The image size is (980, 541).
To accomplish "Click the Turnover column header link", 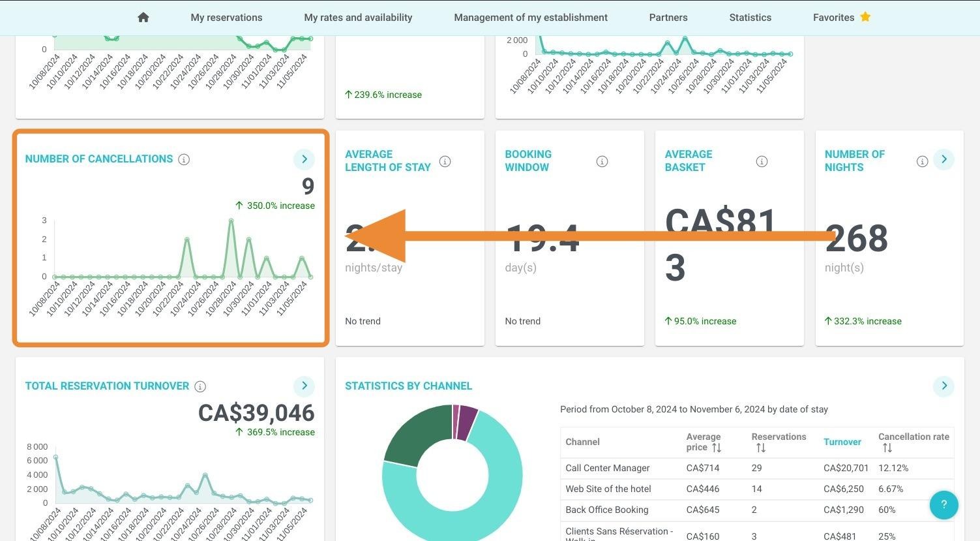I will coord(842,442).
